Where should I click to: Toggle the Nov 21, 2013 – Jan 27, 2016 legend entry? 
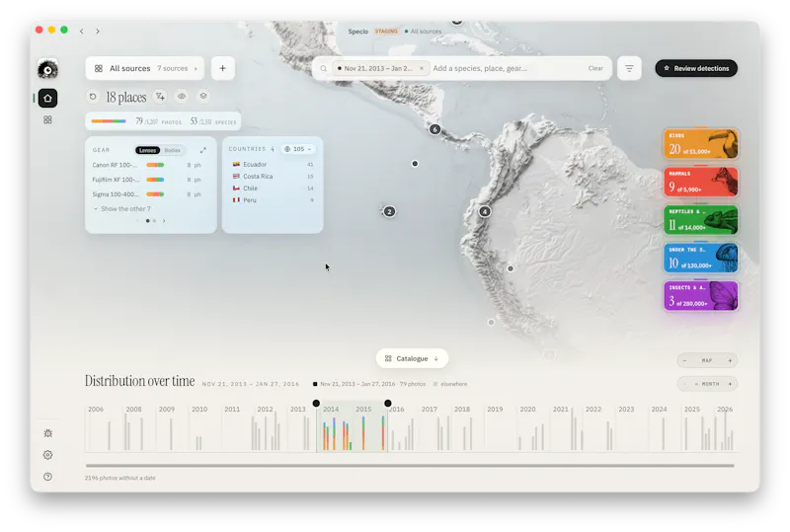point(369,384)
